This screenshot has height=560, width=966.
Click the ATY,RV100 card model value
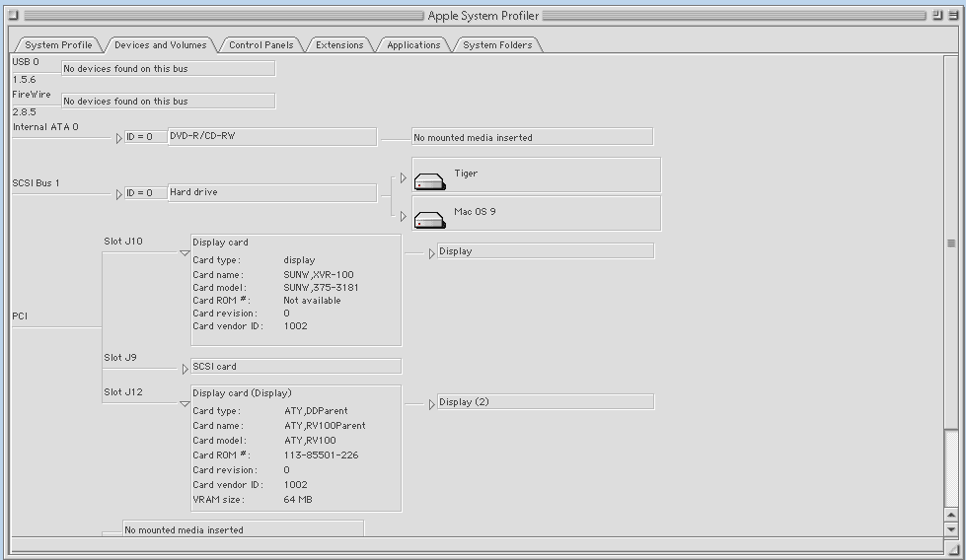[310, 441]
